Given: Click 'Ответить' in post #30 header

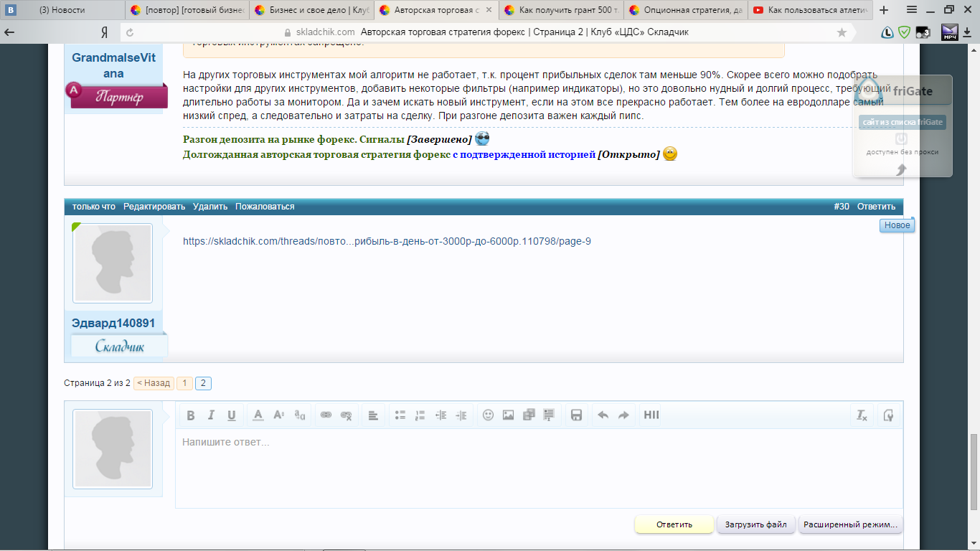Looking at the screenshot, I should point(876,207).
